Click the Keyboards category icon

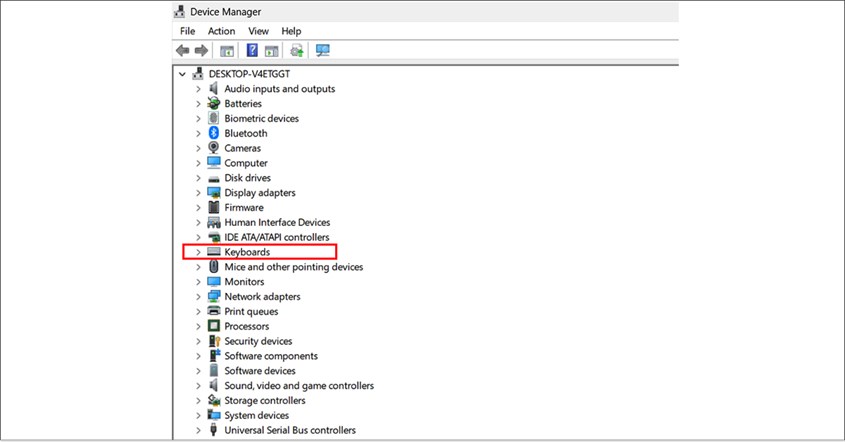tap(214, 252)
